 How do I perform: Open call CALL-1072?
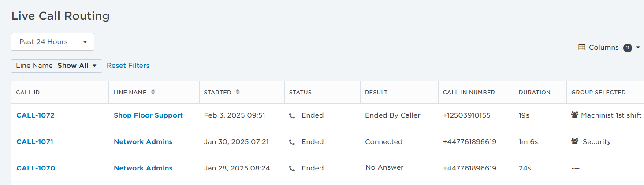35,115
